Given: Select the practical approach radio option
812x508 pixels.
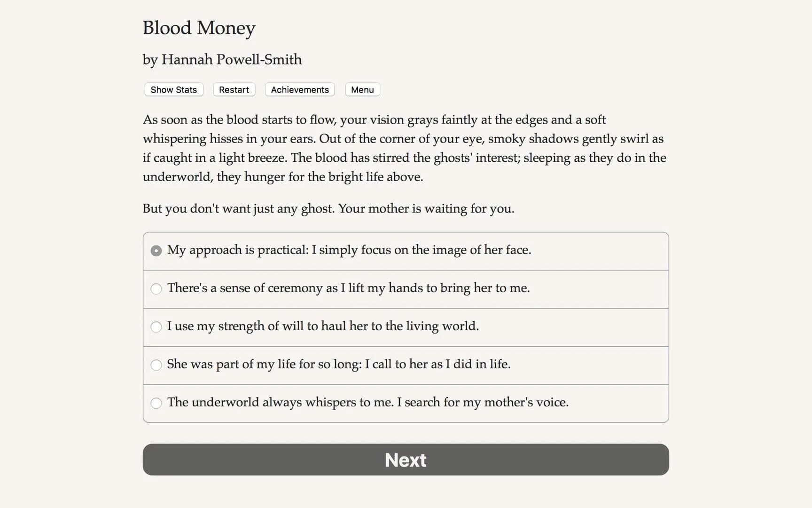Looking at the screenshot, I should 156,251.
